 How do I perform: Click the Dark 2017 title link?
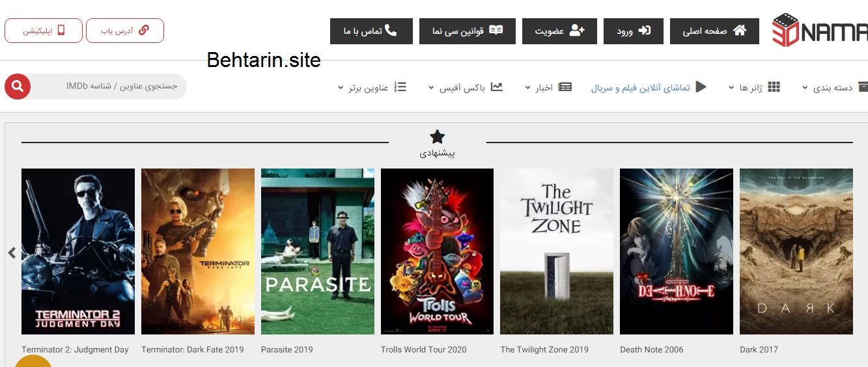pos(759,349)
